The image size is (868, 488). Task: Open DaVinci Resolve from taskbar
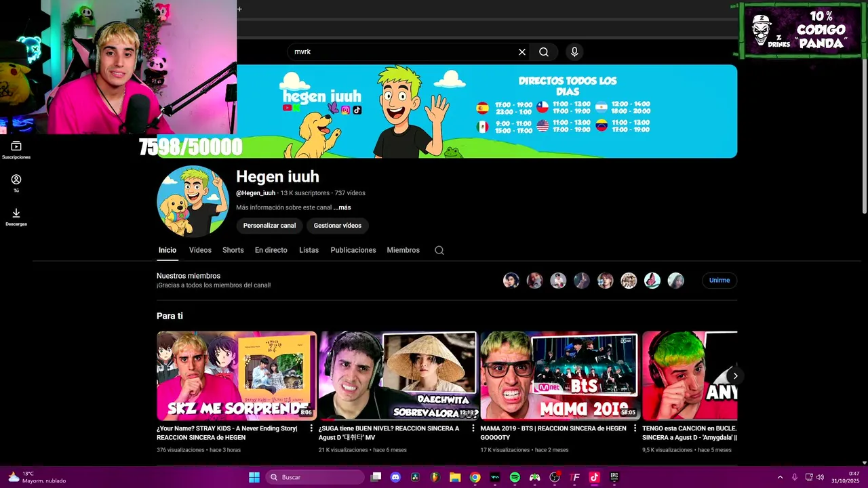[x=415, y=477]
